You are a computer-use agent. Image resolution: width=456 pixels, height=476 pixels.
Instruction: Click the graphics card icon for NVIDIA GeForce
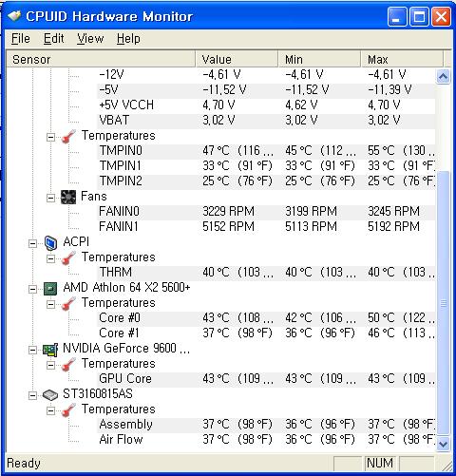tap(50, 350)
